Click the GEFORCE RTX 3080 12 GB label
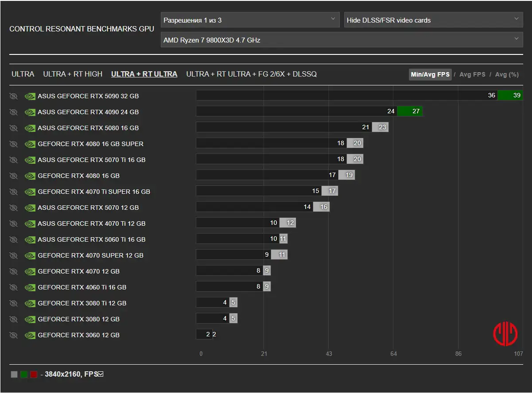Viewport: 532px width, 393px height. 78,319
